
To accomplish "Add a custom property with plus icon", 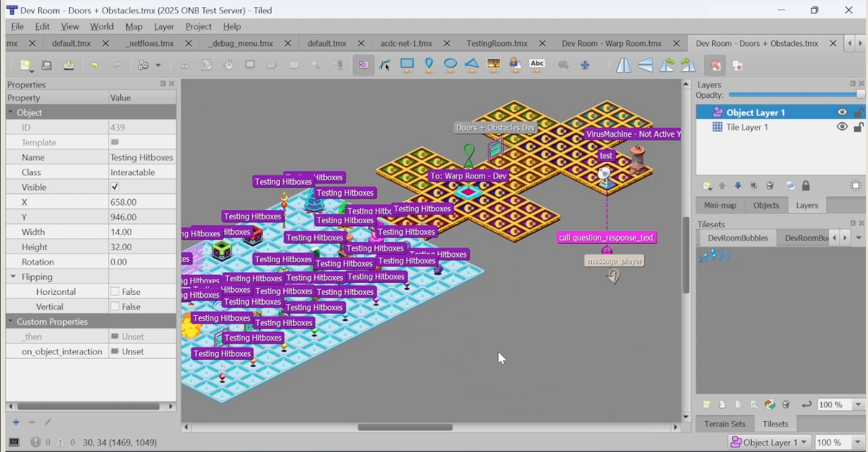I will coord(16,422).
